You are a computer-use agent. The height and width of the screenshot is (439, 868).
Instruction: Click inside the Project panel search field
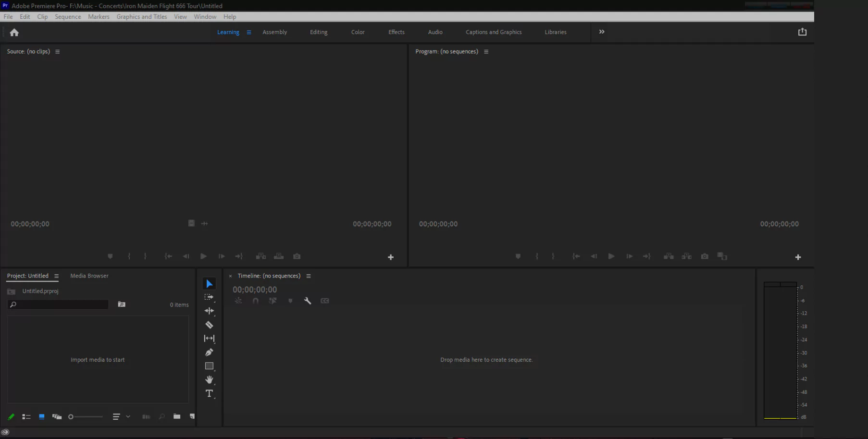pyautogui.click(x=58, y=305)
